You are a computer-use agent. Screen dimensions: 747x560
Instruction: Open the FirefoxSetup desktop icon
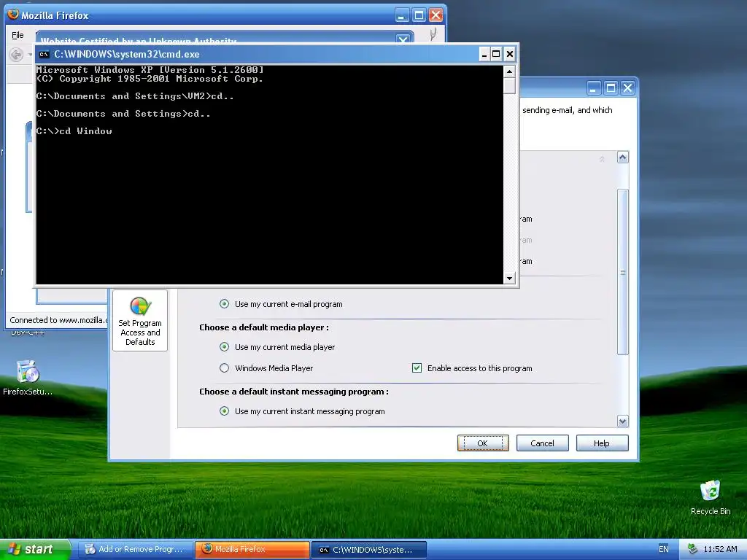pyautogui.click(x=28, y=378)
